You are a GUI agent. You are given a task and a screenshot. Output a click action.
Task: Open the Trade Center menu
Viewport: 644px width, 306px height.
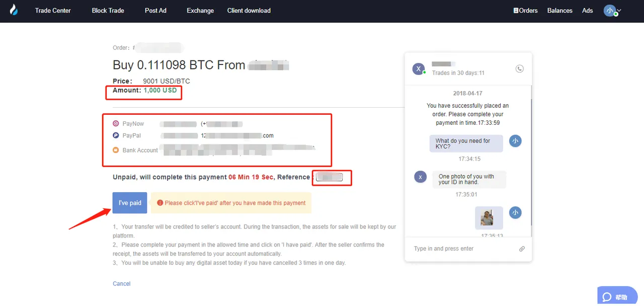[53, 11]
